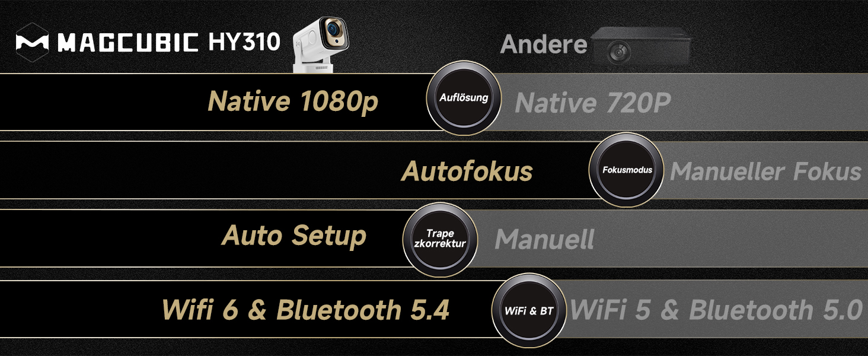The width and height of the screenshot is (868, 356).
Task: Click the Magcubic logo emblem
Action: point(32,42)
